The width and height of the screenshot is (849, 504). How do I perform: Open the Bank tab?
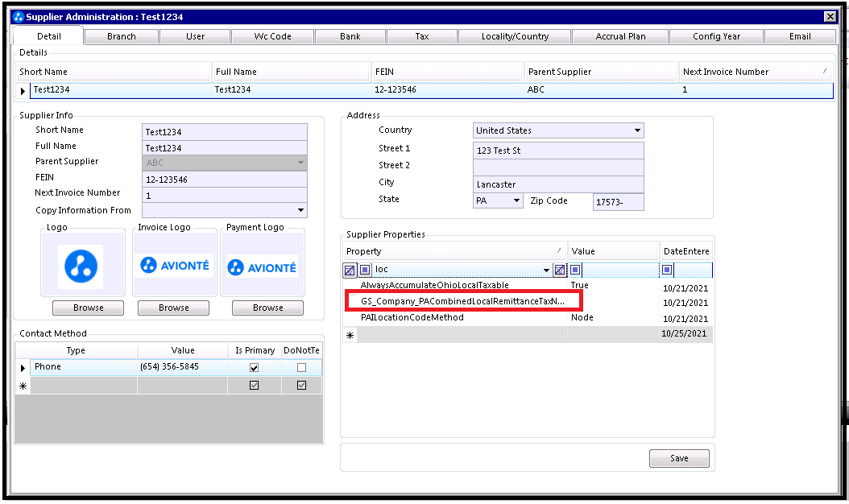click(350, 36)
